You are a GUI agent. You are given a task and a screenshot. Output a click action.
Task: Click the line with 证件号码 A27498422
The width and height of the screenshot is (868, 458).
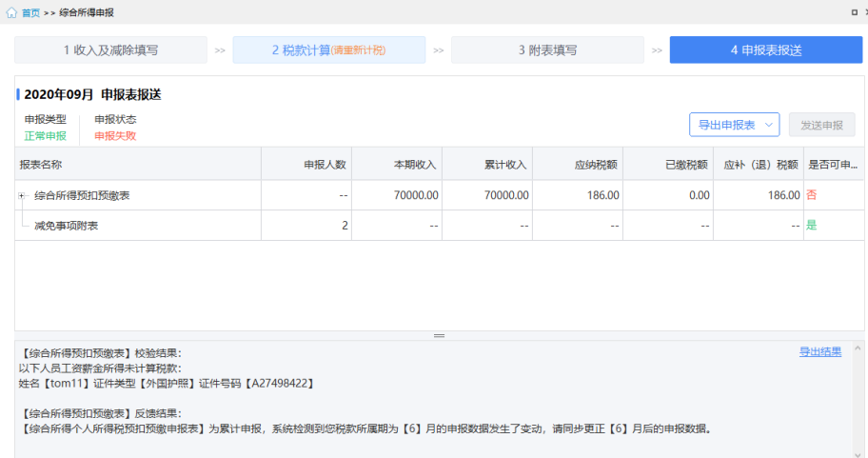tap(168, 383)
